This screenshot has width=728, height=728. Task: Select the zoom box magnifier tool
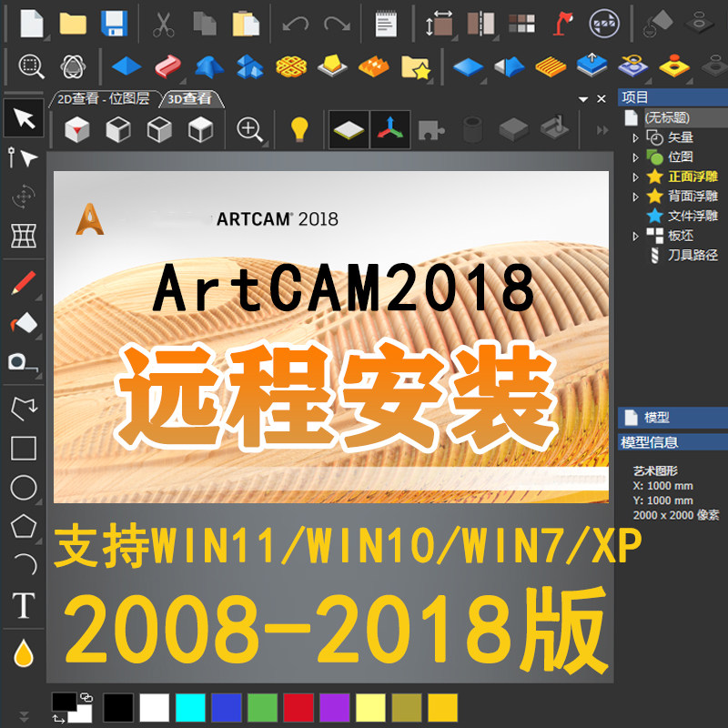(32, 66)
